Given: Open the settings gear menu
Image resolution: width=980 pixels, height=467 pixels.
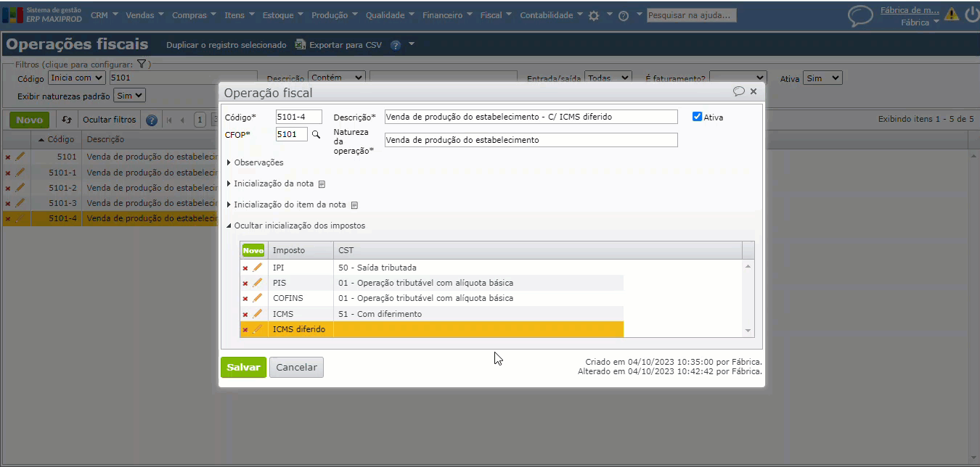Looking at the screenshot, I should coord(594,15).
